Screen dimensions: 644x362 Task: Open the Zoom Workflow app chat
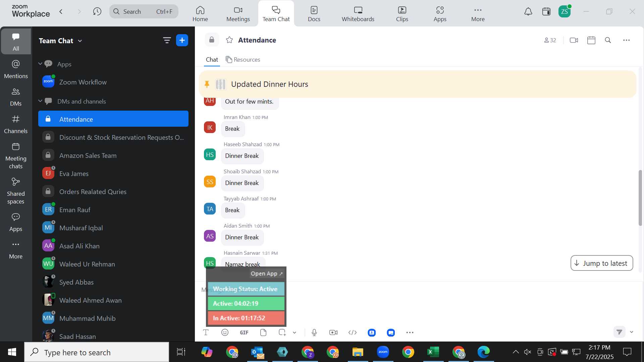[x=113, y=82]
